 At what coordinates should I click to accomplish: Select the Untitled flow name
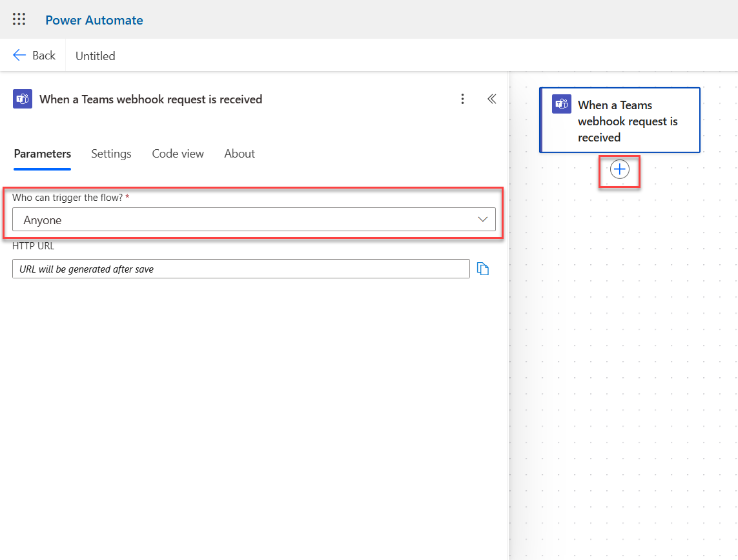tap(96, 56)
